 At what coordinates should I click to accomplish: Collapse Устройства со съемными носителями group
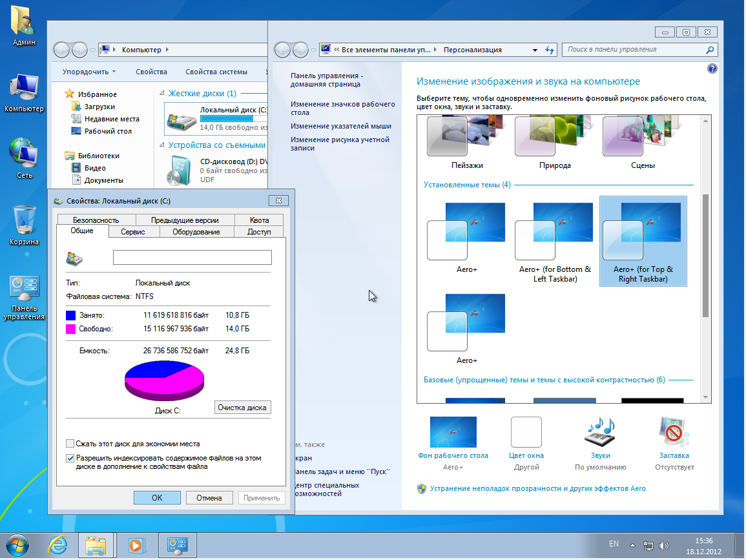click(x=161, y=145)
